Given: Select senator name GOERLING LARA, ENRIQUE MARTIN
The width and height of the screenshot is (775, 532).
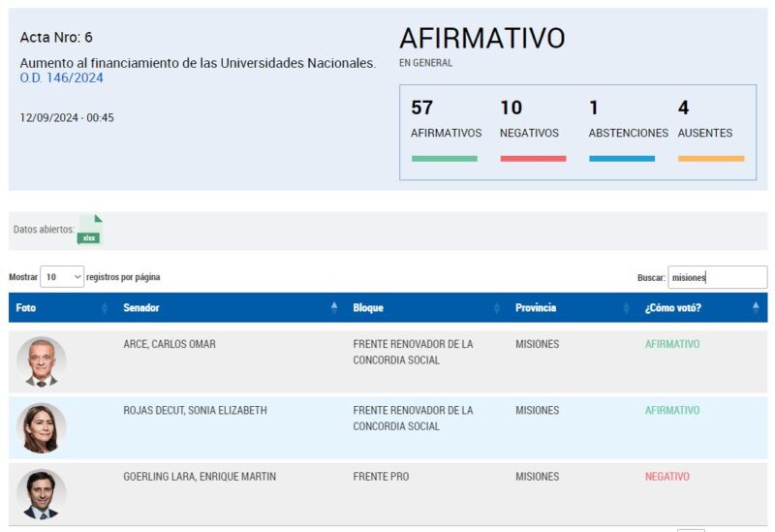Looking at the screenshot, I should tap(200, 477).
